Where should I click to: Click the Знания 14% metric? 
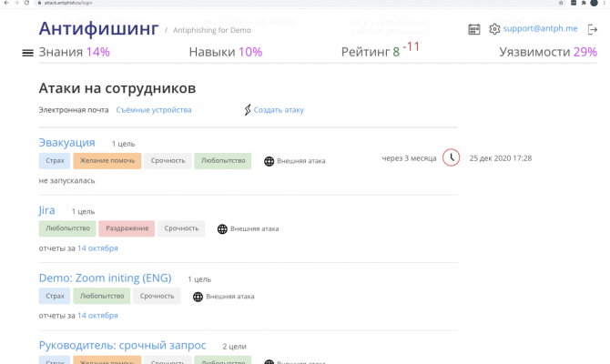click(x=75, y=52)
